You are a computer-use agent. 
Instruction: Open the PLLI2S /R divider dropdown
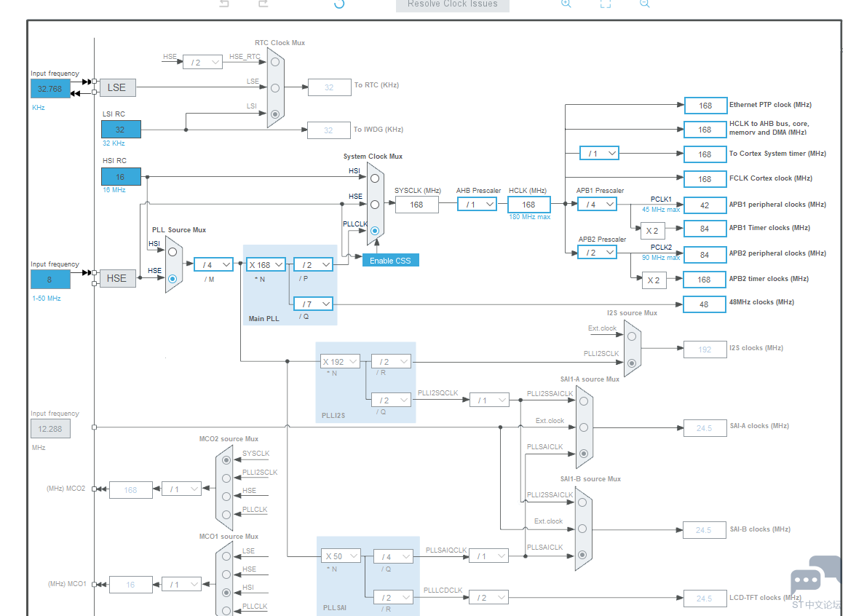pyautogui.click(x=391, y=361)
